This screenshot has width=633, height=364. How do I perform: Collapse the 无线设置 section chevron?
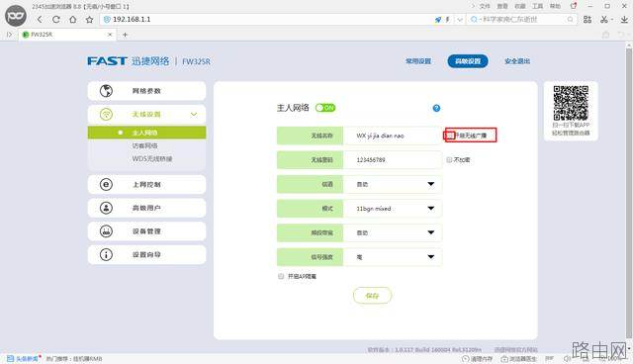coord(194,114)
